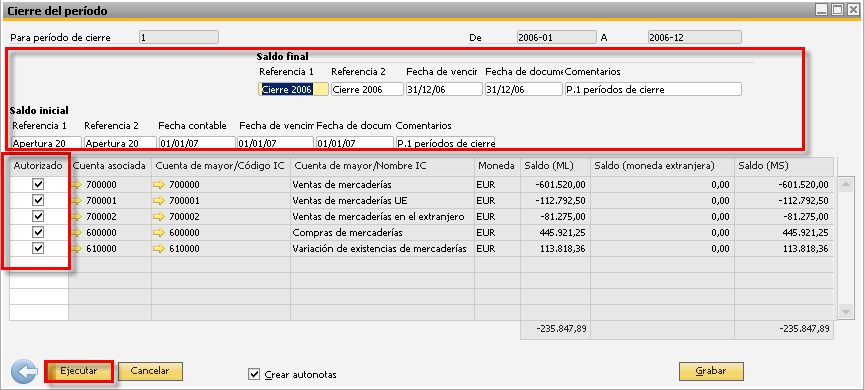
Task: Click the Cancelar button
Action: [150, 371]
